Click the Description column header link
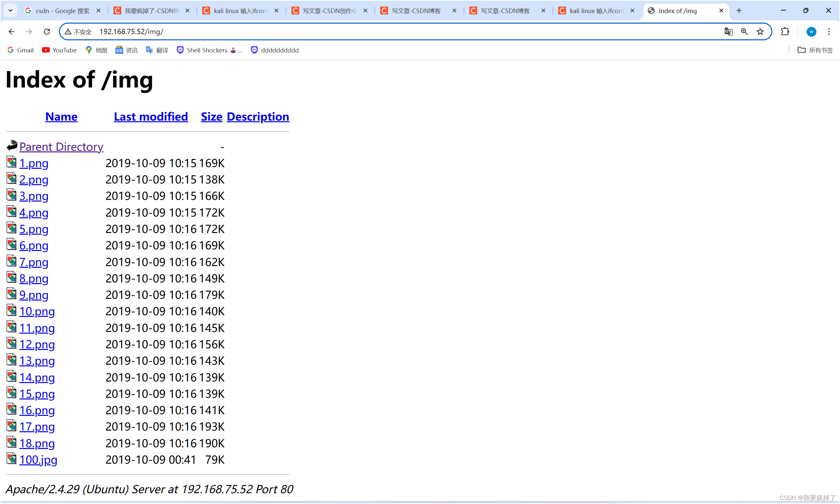The width and height of the screenshot is (840, 504). click(258, 116)
